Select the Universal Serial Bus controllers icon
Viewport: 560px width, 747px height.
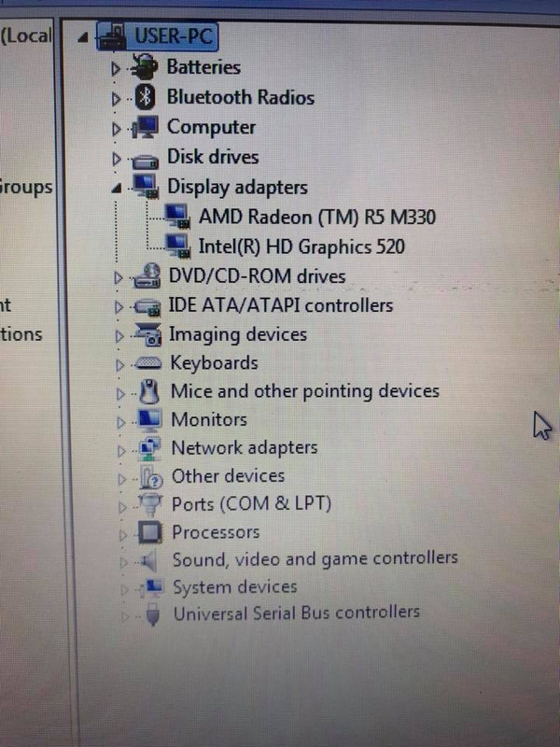(152, 614)
